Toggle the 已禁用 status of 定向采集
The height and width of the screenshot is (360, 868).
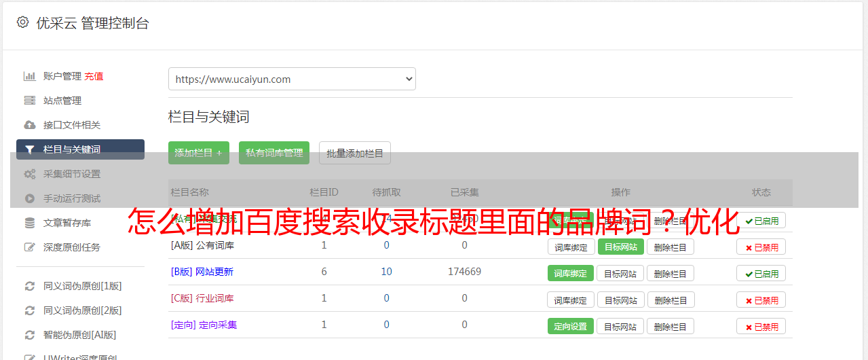point(761,326)
